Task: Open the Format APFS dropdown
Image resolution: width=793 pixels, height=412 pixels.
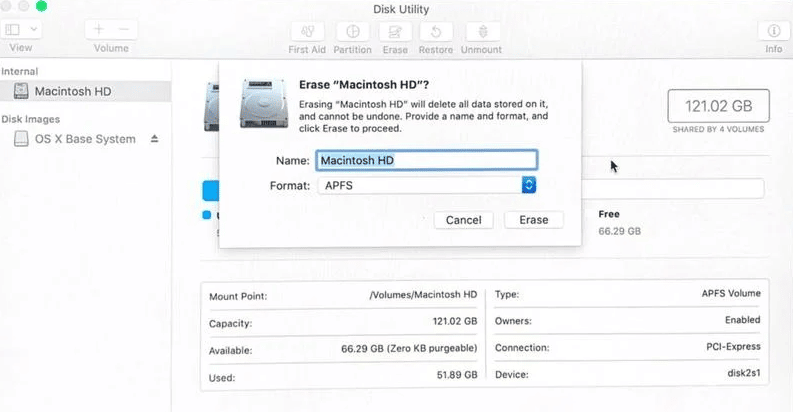Action: pyautogui.click(x=426, y=186)
